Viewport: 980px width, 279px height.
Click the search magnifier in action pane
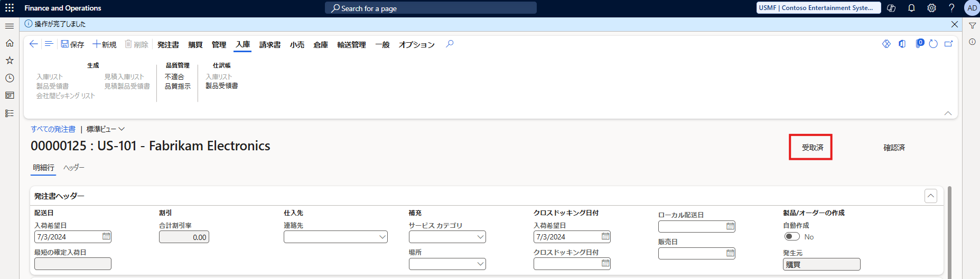tap(450, 44)
